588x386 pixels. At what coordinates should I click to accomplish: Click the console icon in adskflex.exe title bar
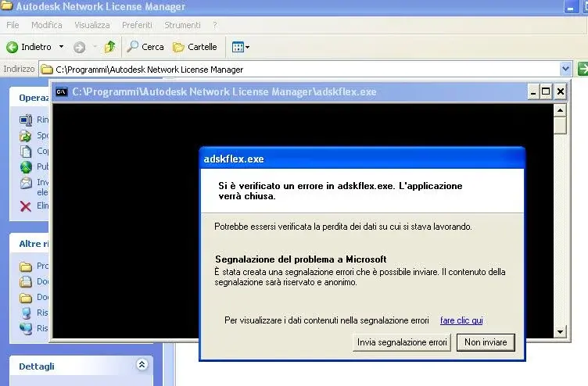pyautogui.click(x=62, y=92)
